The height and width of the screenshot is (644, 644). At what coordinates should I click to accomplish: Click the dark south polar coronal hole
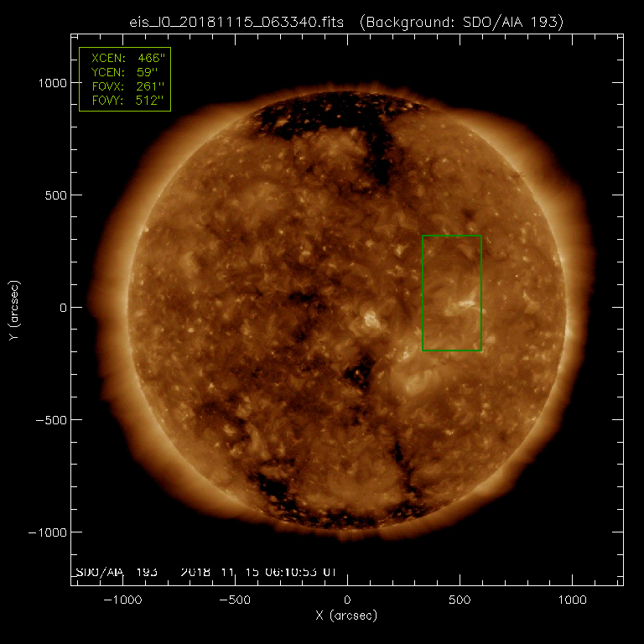point(335,501)
